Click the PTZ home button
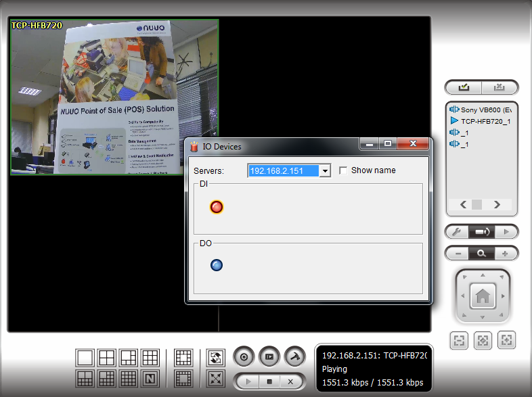This screenshot has width=532, height=397. [483, 296]
